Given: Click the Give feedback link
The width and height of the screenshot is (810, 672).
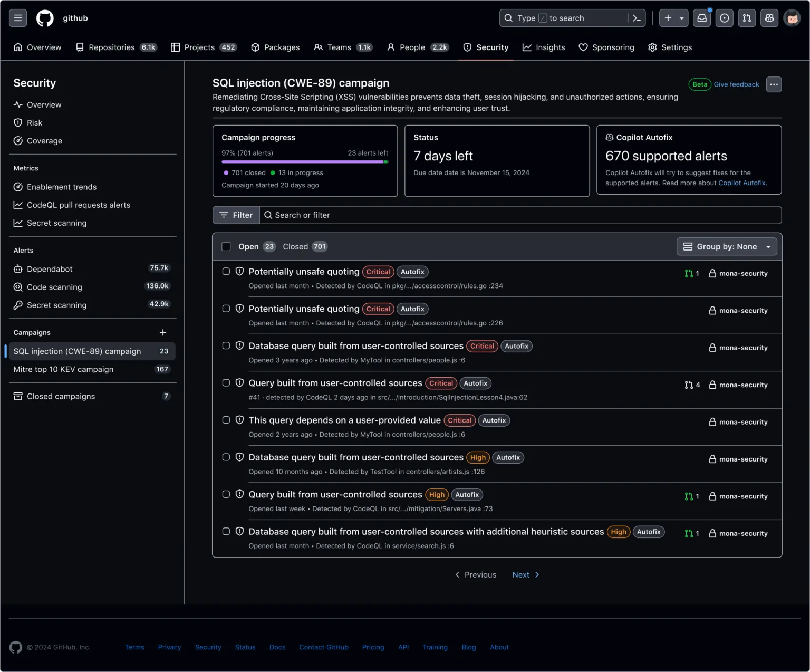Looking at the screenshot, I should (x=736, y=84).
